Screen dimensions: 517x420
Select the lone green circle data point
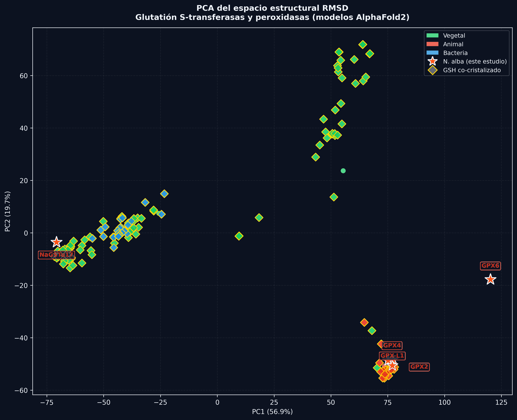click(343, 171)
